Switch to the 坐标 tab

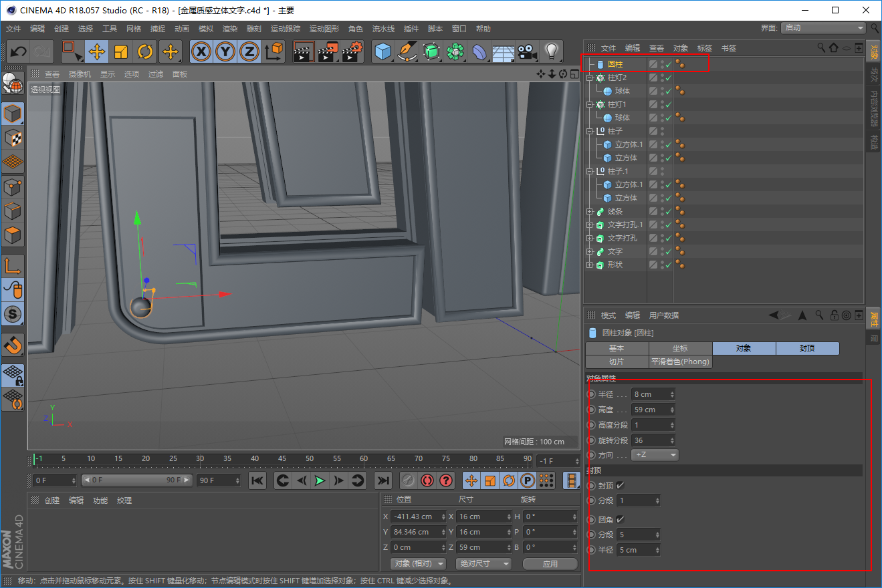680,348
